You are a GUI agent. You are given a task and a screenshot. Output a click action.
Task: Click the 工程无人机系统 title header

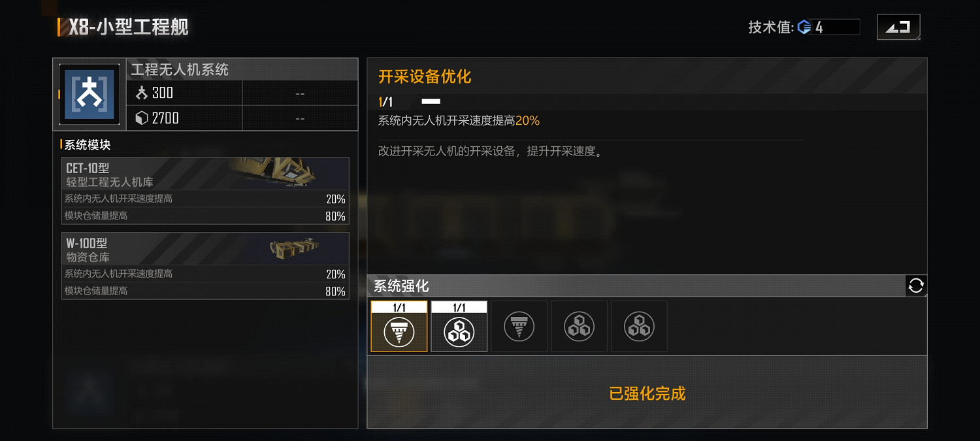click(x=180, y=69)
